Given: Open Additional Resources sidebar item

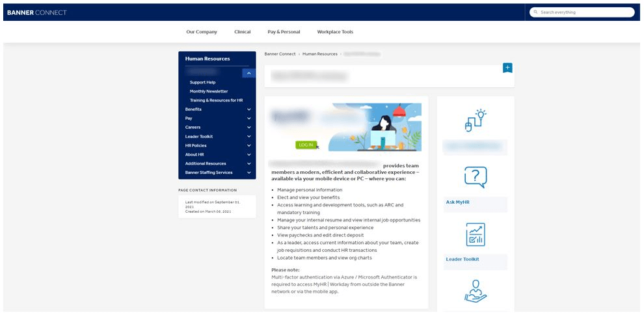Looking at the screenshot, I should coord(206,163).
